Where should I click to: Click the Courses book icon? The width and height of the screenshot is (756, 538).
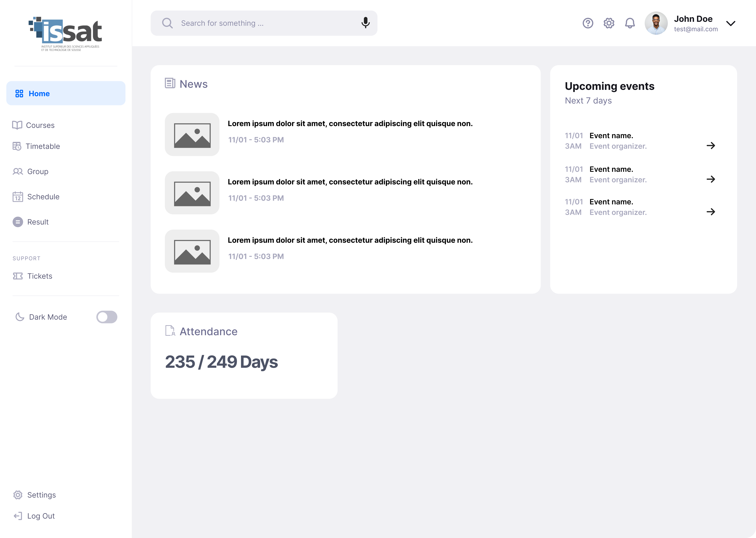[17, 125]
